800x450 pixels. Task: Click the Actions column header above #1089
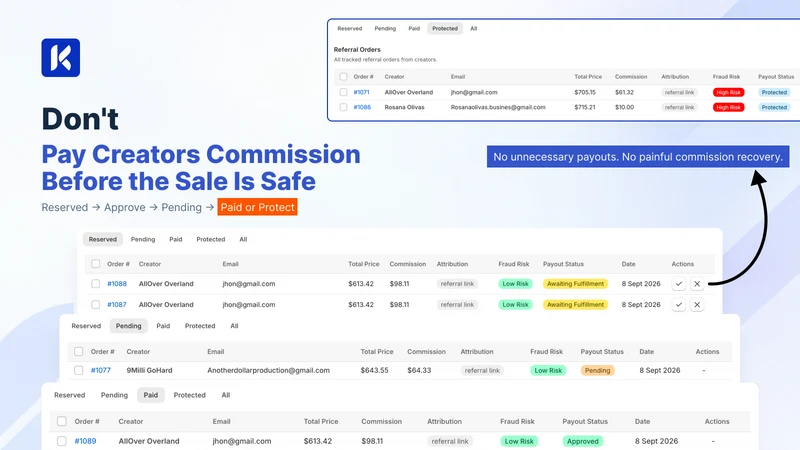point(717,421)
